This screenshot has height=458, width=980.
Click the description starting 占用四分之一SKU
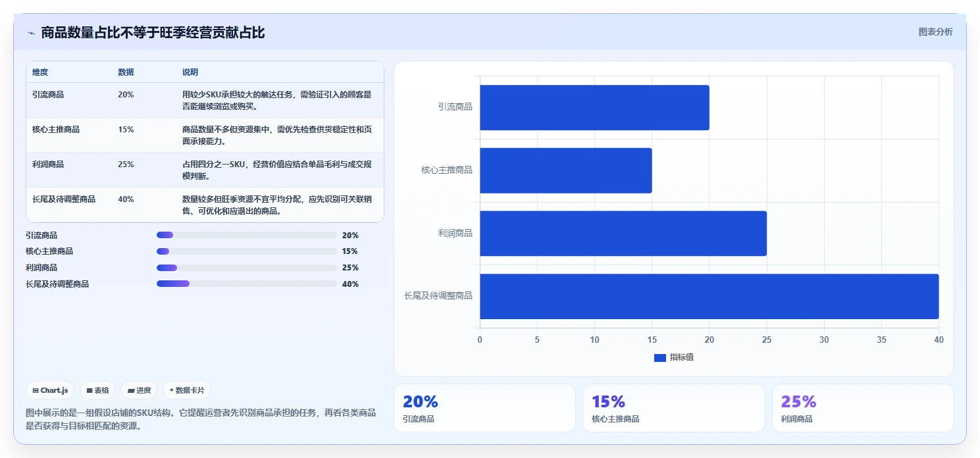pyautogui.click(x=277, y=170)
